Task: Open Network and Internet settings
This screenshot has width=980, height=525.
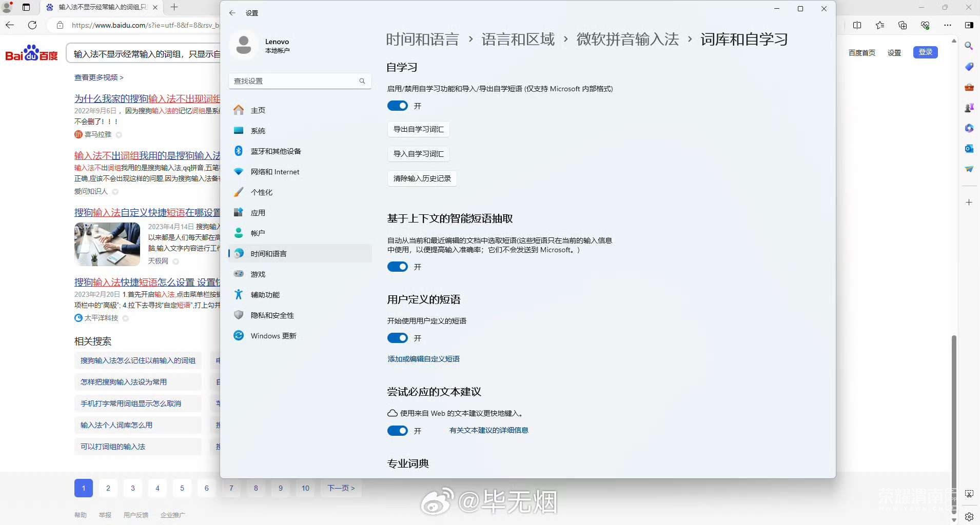Action: click(x=275, y=172)
